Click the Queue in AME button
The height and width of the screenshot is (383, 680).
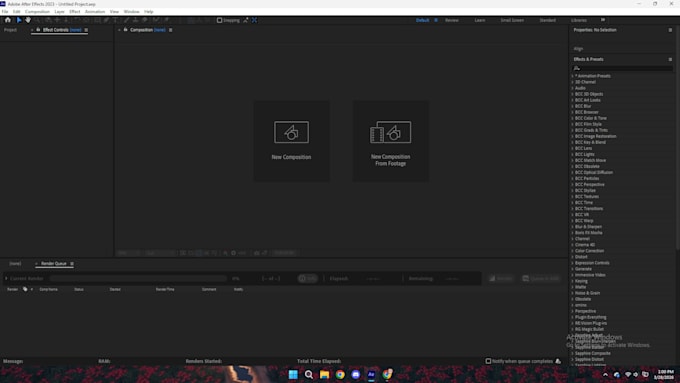point(540,278)
